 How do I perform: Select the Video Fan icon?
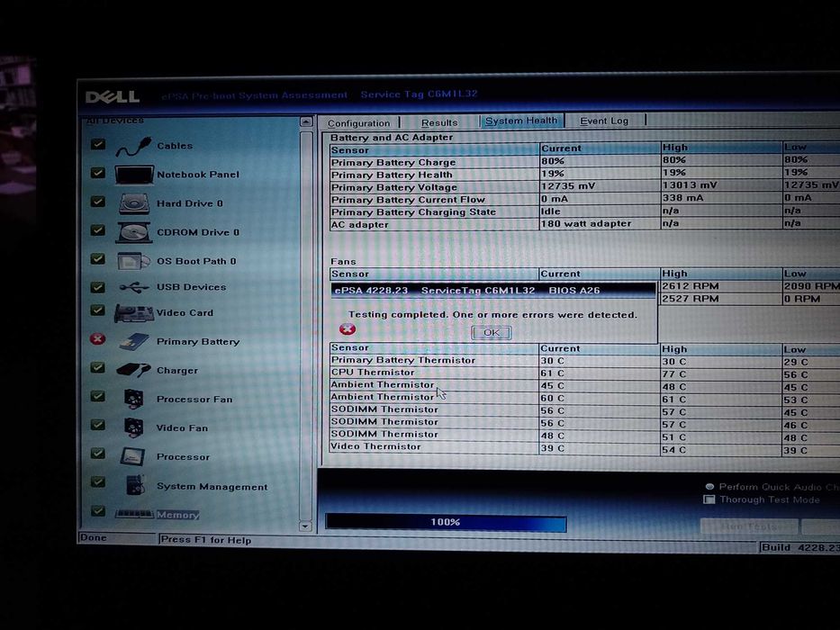133,427
